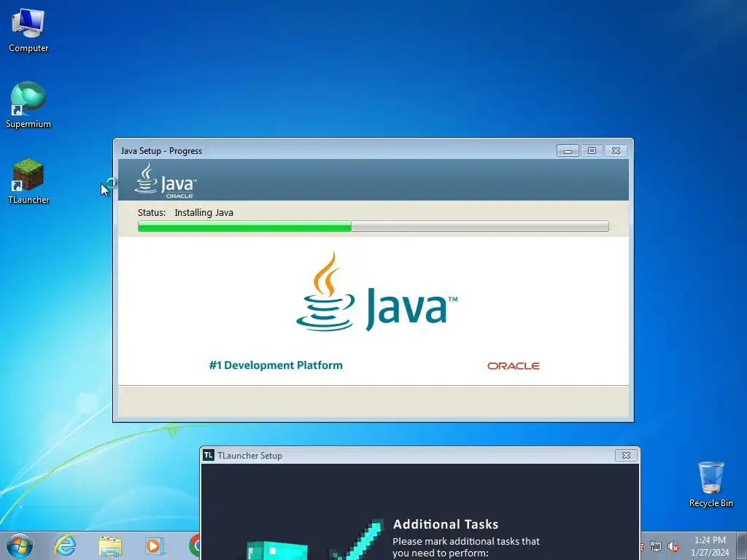
Task: Click the taskbar clock showing 1:24 PM
Action: click(x=710, y=546)
